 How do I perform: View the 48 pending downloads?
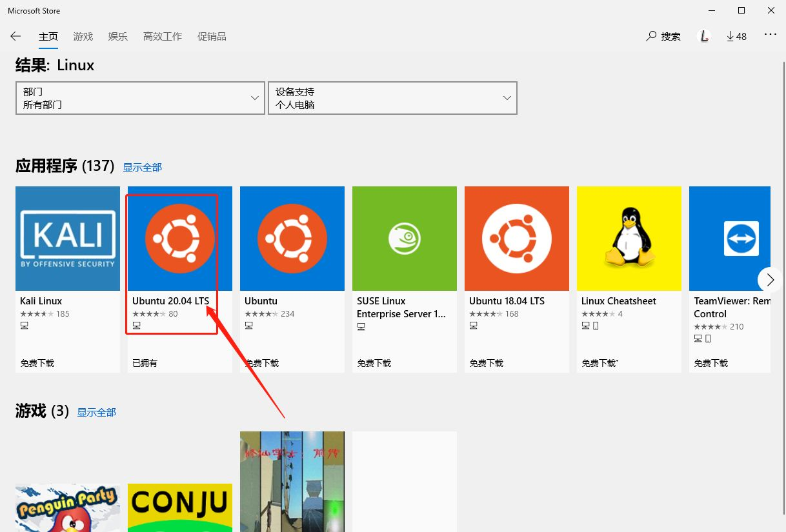coord(736,37)
